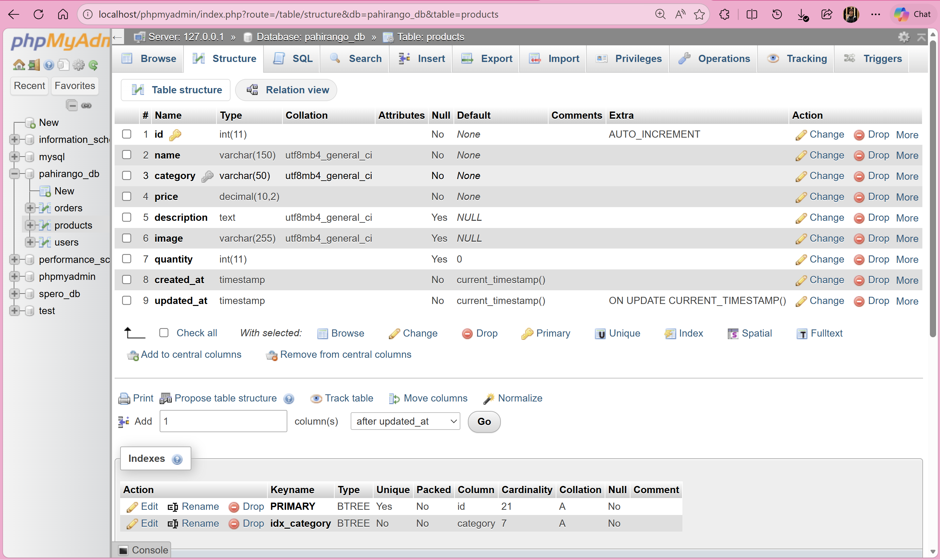This screenshot has height=560, width=940.
Task: Click the primary key icon beside the id column
Action: 175,135
